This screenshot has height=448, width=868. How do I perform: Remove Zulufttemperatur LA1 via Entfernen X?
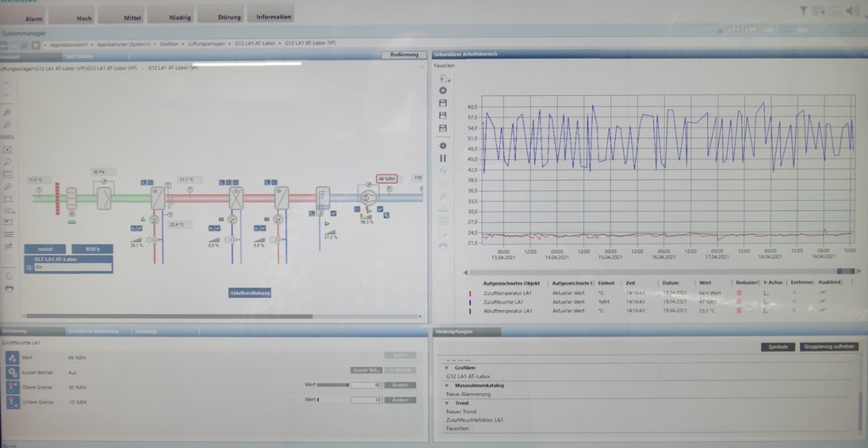click(x=795, y=293)
